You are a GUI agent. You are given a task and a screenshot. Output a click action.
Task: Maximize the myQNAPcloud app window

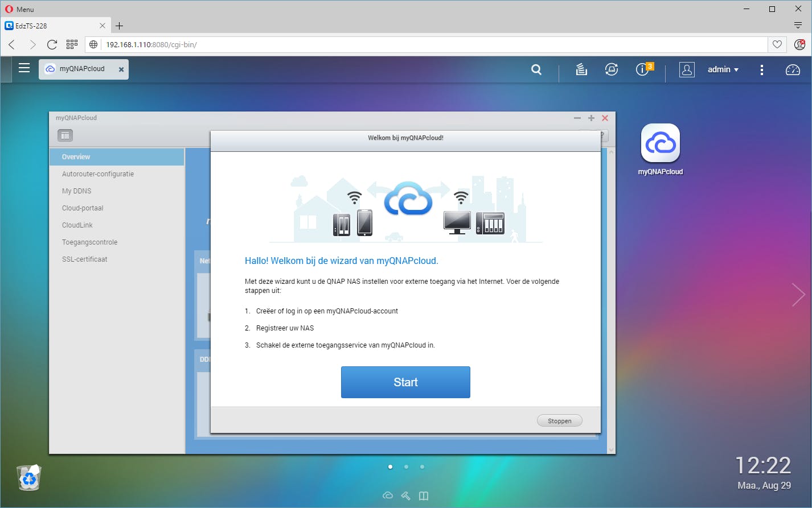(x=591, y=118)
